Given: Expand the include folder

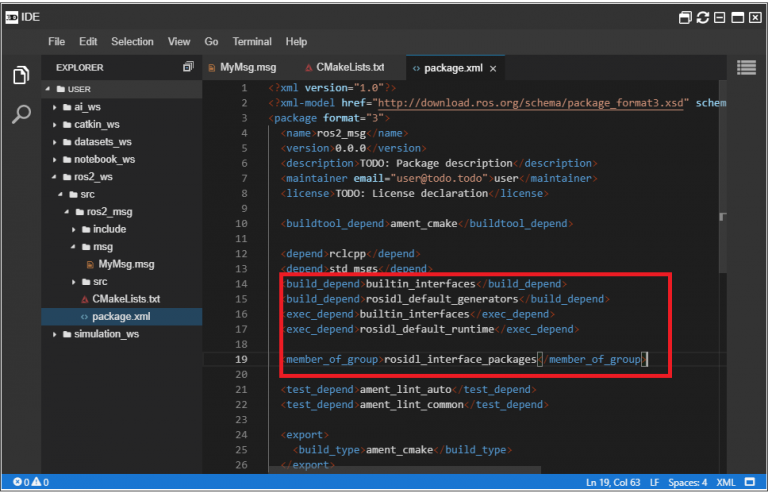Looking at the screenshot, I should [x=73, y=230].
